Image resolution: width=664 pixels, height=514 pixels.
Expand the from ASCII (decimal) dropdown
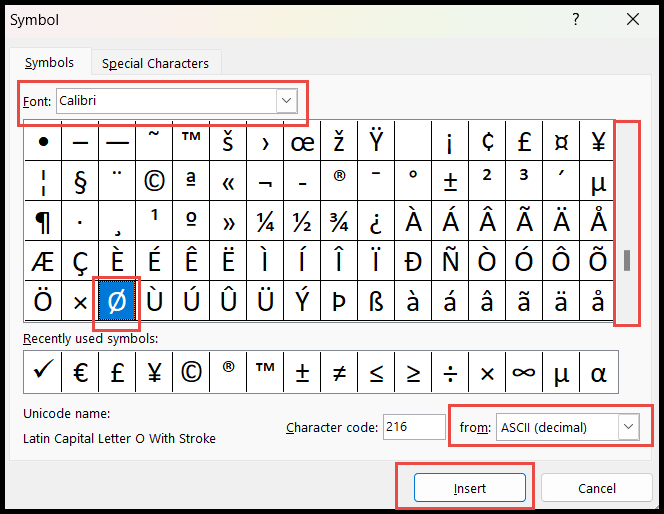[x=628, y=427]
